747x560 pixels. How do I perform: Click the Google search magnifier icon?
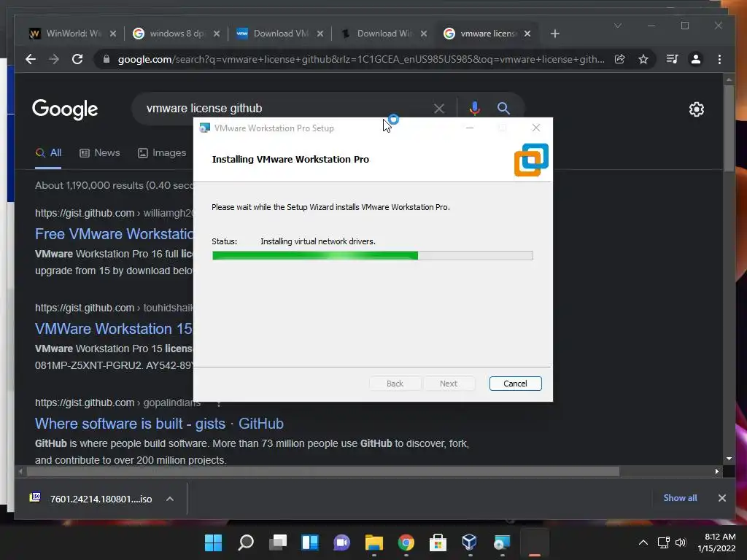tap(503, 109)
